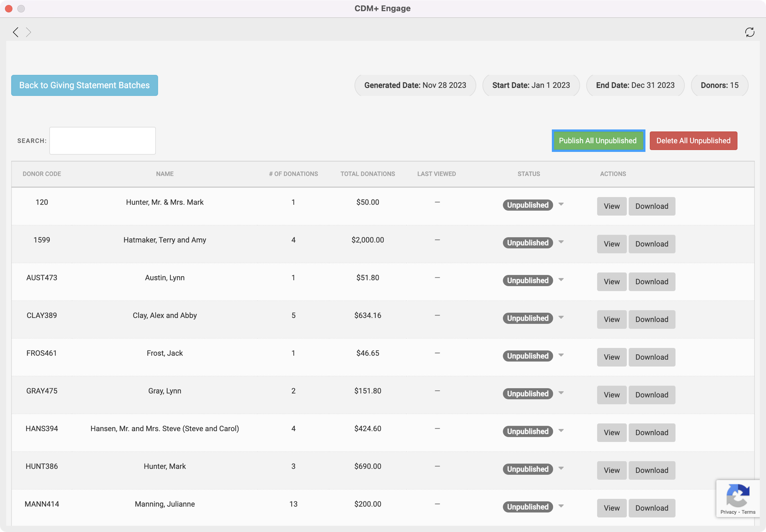766x532 pixels.
Task: Open status dropdown for Gray, Lynn
Action: click(561, 393)
